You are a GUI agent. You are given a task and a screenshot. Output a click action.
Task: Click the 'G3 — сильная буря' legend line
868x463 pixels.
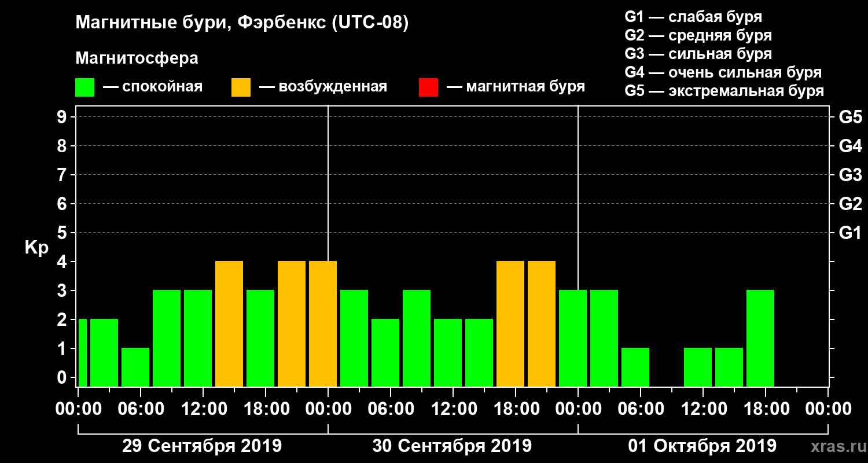698,54
